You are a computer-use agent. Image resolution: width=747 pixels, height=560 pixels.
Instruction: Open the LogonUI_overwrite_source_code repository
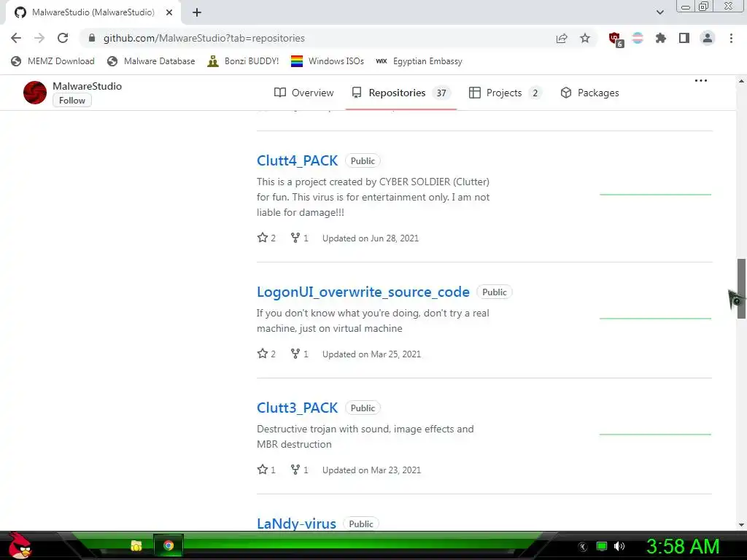pyautogui.click(x=363, y=292)
